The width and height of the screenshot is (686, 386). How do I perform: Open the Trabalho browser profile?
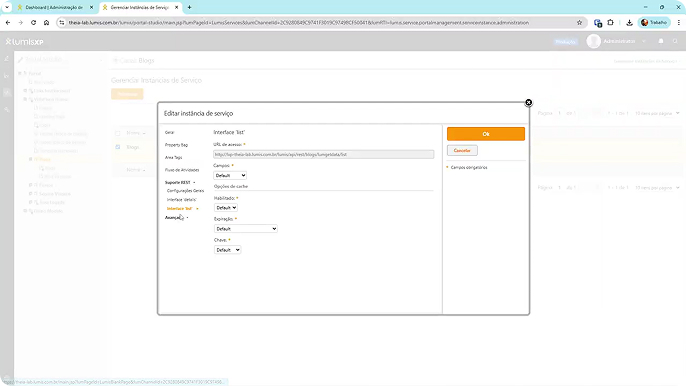click(x=654, y=22)
